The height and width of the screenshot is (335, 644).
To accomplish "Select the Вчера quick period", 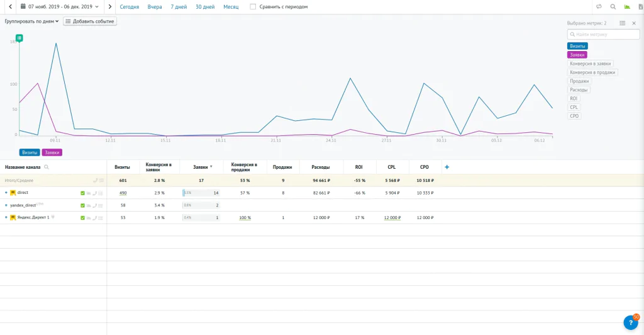I will pyautogui.click(x=155, y=6).
